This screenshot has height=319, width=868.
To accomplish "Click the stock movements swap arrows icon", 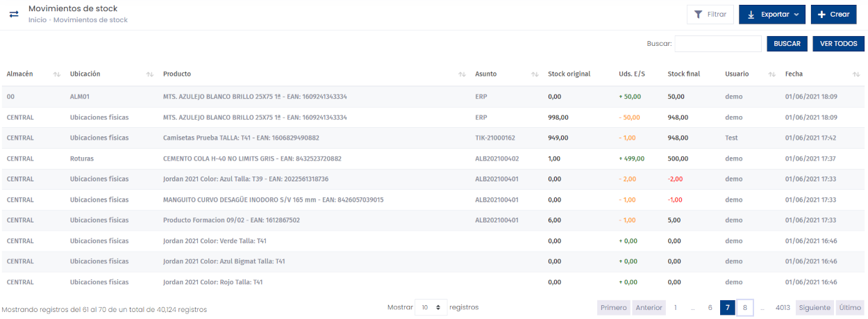I will [14, 15].
